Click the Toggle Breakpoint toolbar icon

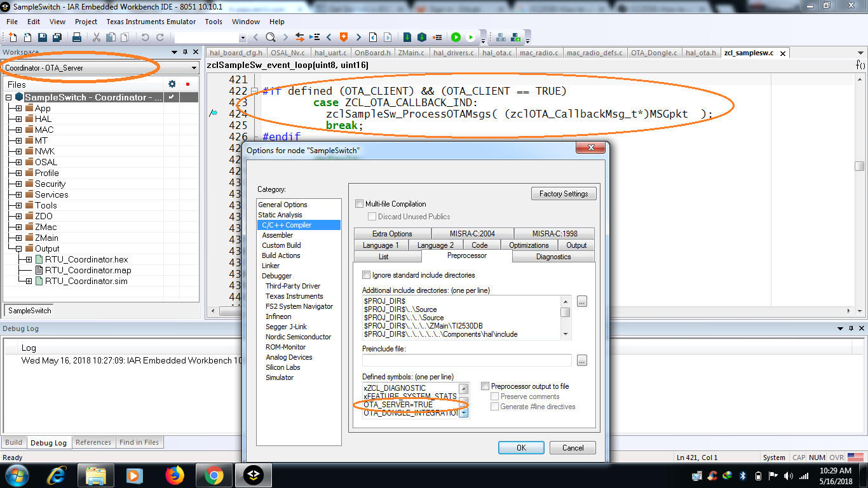coord(438,37)
